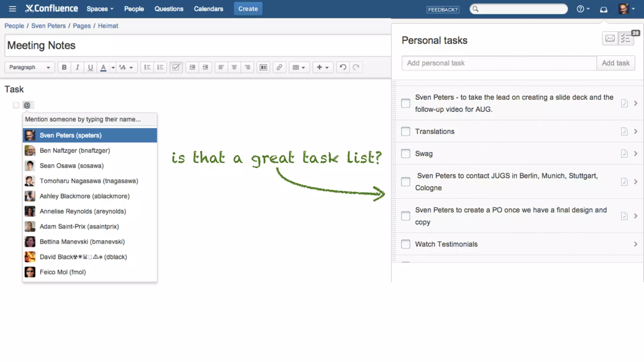Apply text color with the A button
Viewport: 644px width, 362px height.
point(103,67)
